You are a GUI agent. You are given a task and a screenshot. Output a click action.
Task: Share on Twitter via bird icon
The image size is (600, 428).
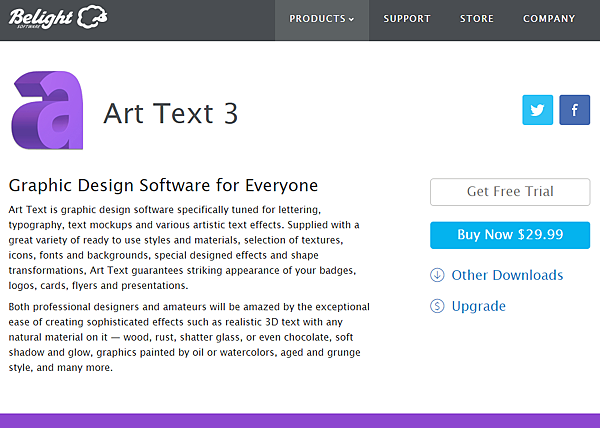[x=538, y=110]
